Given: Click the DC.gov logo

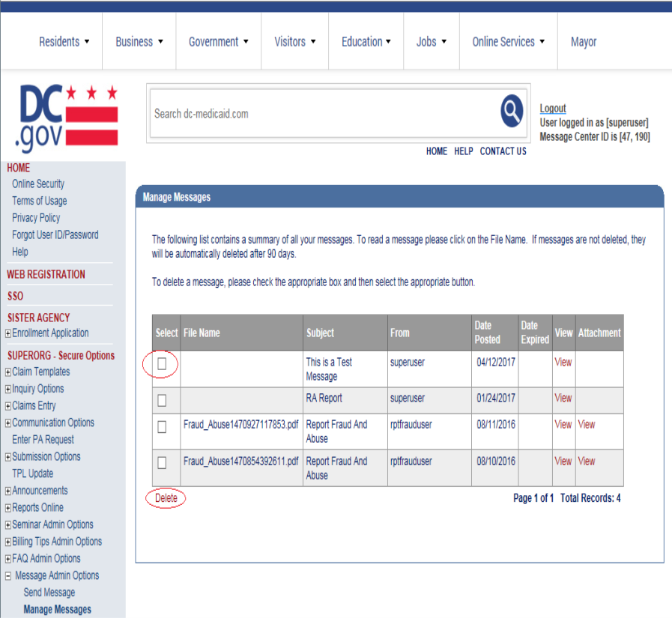Looking at the screenshot, I should [67, 116].
